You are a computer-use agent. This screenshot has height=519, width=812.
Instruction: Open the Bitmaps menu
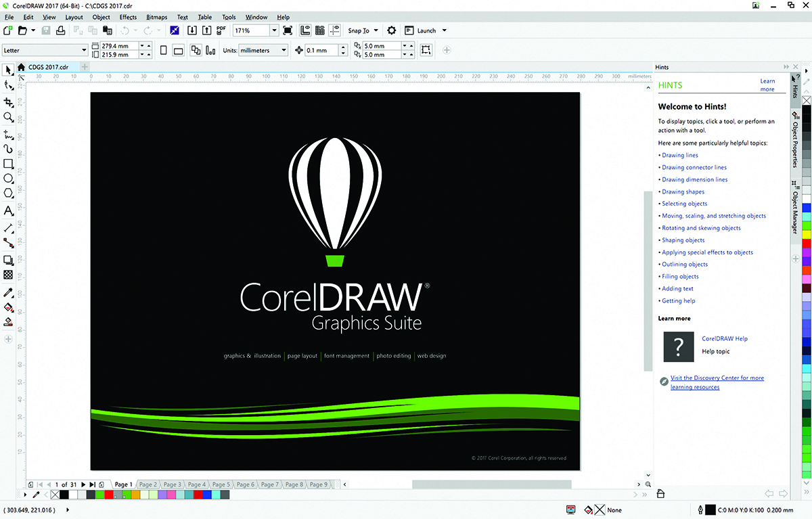click(156, 17)
